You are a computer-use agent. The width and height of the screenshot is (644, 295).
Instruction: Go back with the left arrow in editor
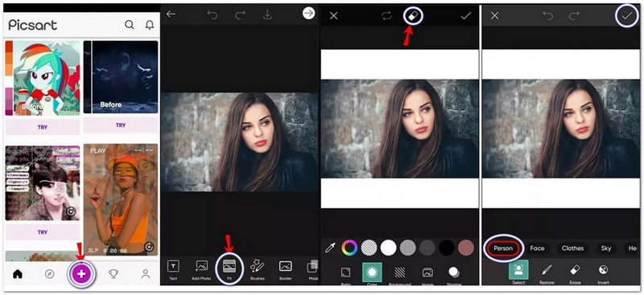tap(171, 14)
